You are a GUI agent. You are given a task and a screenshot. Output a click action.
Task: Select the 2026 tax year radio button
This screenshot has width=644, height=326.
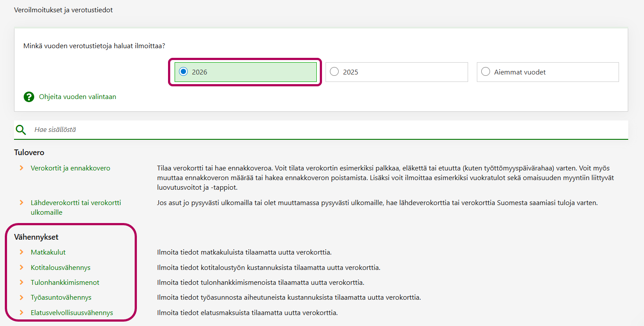click(x=183, y=72)
